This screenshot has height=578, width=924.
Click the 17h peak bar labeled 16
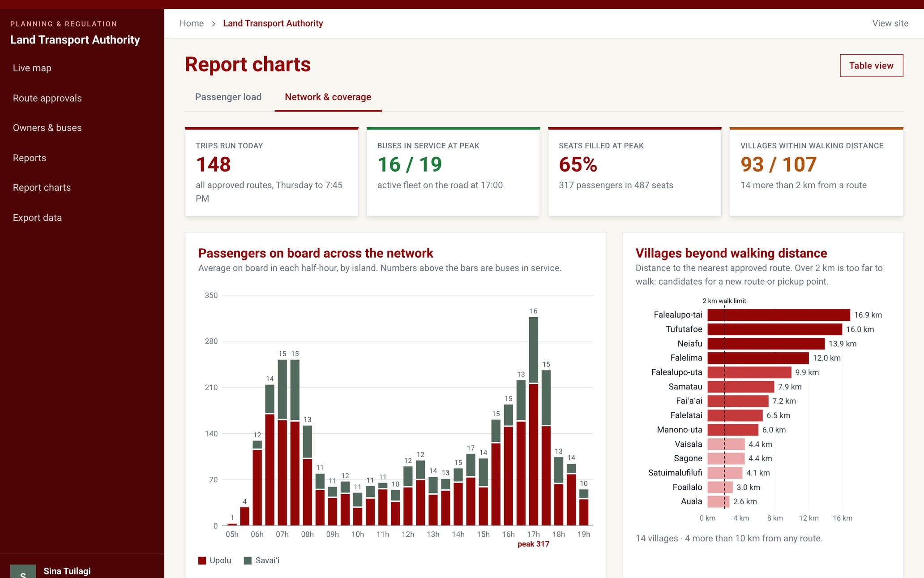point(534,421)
